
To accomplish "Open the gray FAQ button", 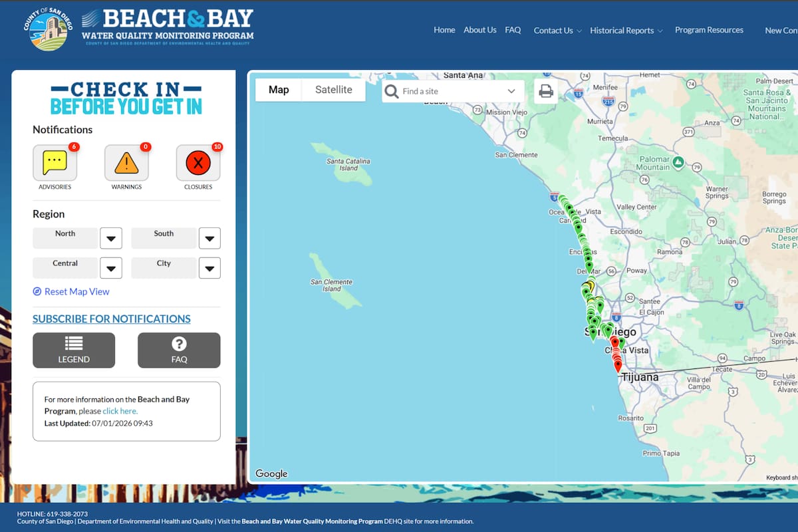I will coord(179,350).
